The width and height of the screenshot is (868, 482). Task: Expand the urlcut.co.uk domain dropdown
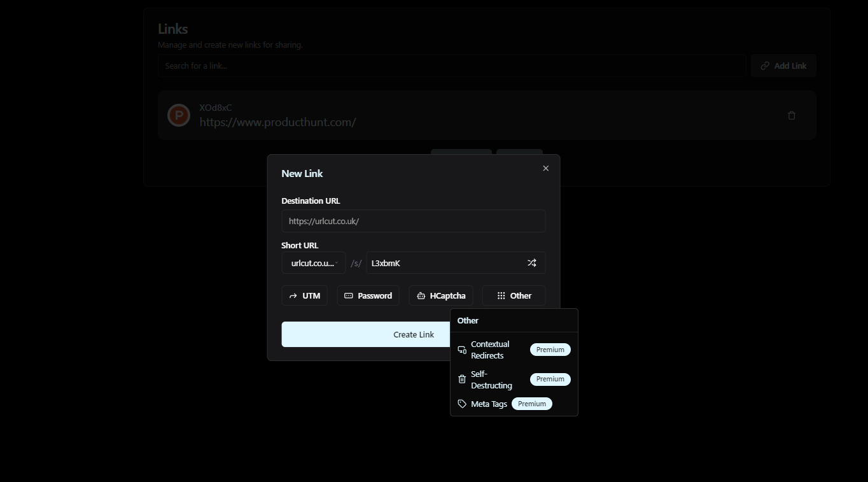point(314,263)
